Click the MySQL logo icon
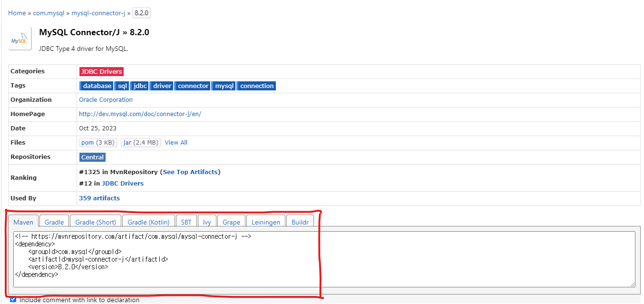The width and height of the screenshot is (644, 304). 20,38
